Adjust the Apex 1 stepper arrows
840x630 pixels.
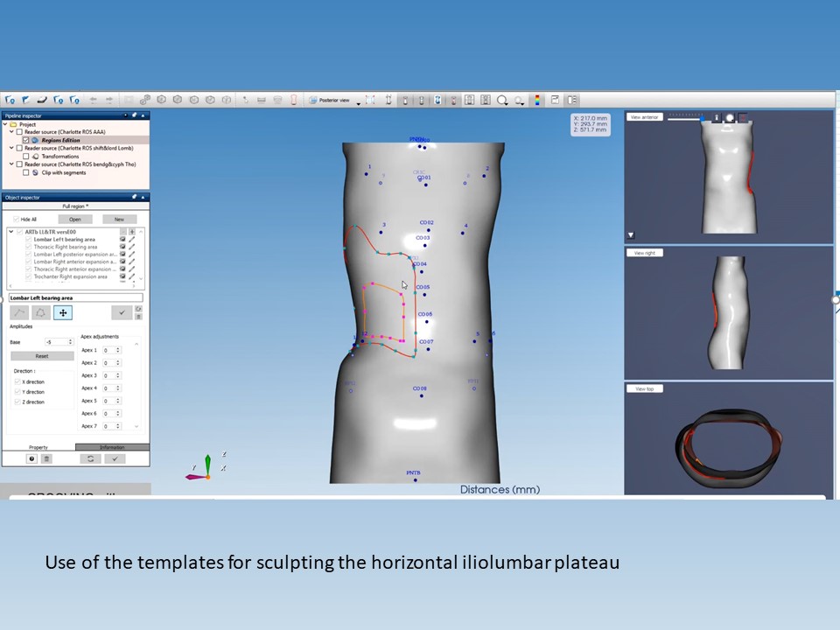118,350
